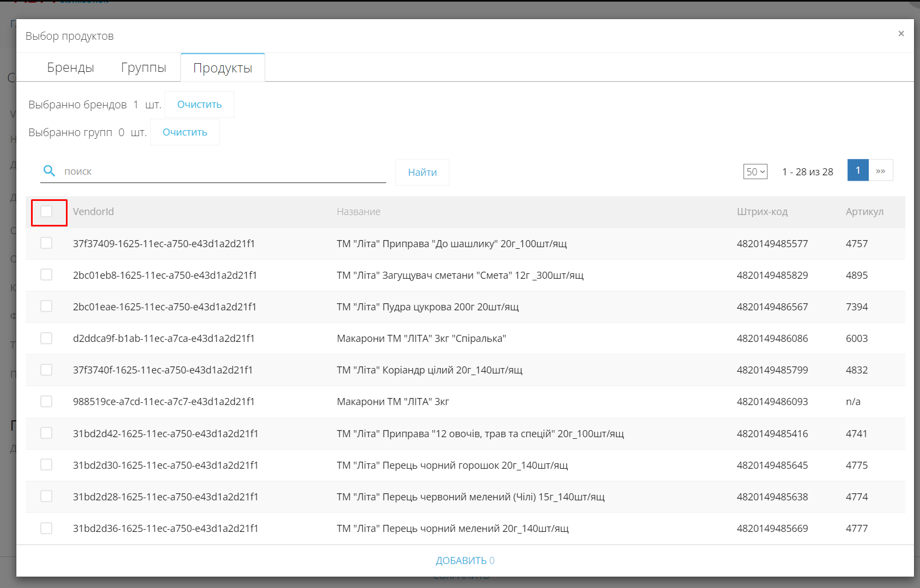Viewport: 920px width, 588px height.
Task: Check the "До шашлику" seasoning row
Action: [46, 243]
